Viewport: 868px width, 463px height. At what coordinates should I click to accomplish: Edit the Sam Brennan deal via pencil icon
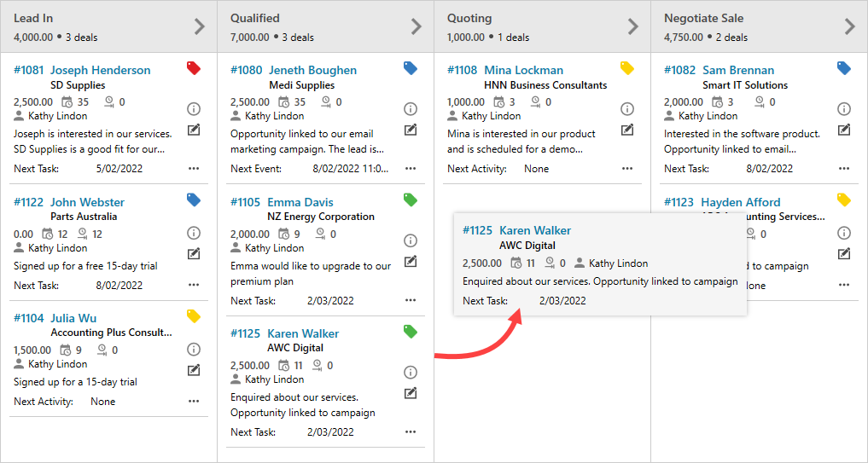[x=844, y=130]
